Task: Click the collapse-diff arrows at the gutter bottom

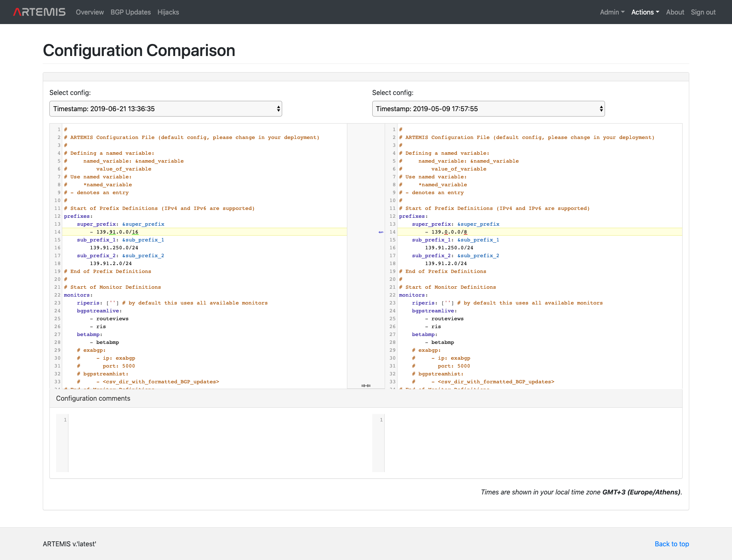Action: (x=366, y=386)
